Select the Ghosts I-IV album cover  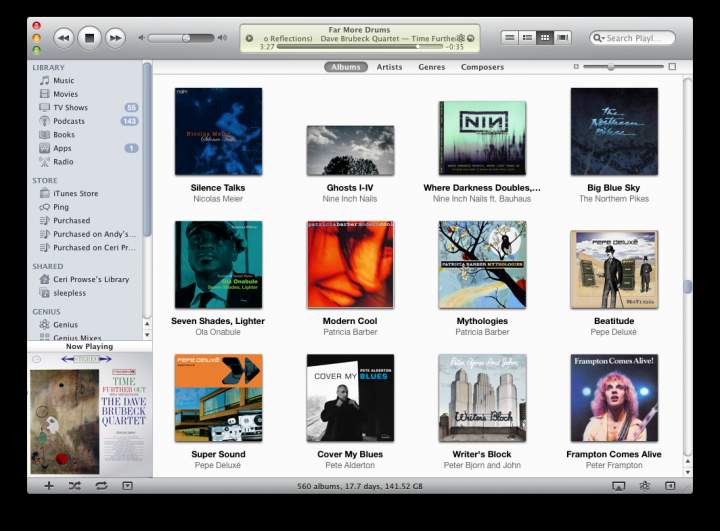pyautogui.click(x=350, y=150)
